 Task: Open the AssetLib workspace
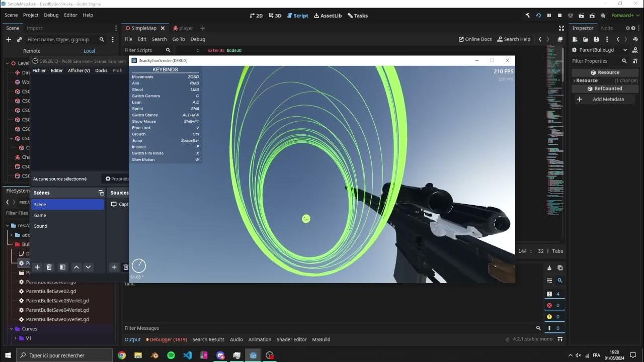click(x=328, y=16)
